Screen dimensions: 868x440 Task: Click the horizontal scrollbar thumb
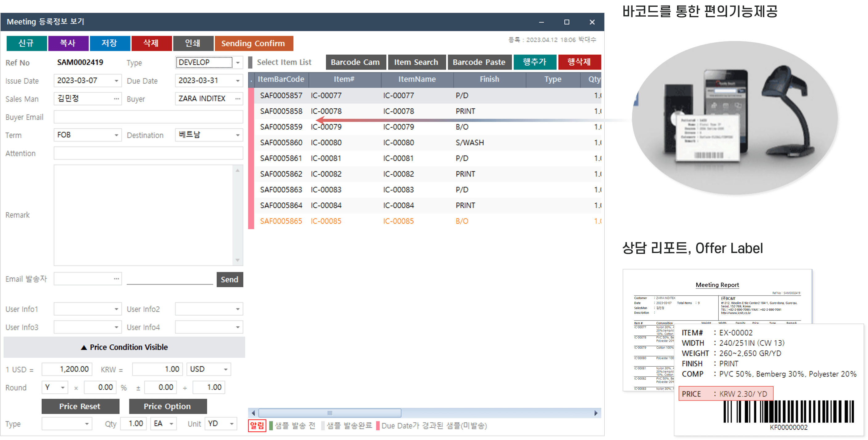click(x=329, y=413)
